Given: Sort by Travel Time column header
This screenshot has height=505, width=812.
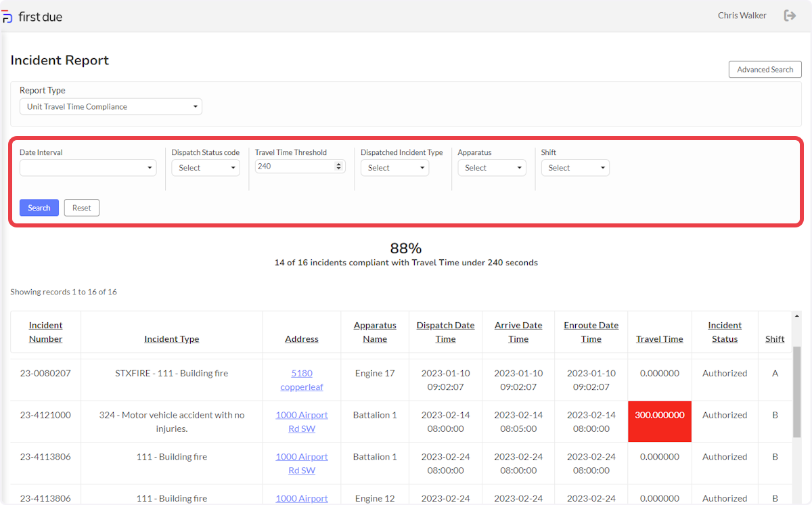Looking at the screenshot, I should [x=660, y=339].
